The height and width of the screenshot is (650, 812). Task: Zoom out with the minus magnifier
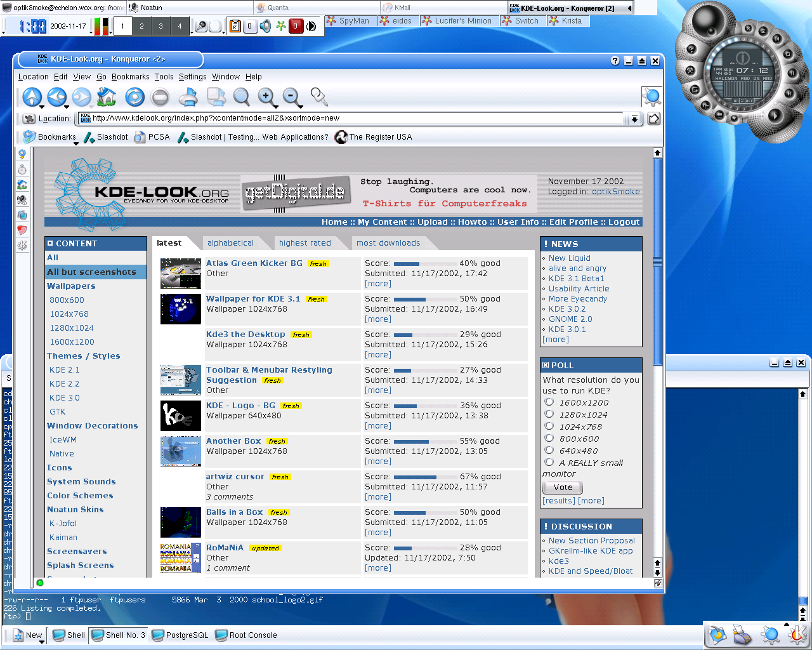pos(291,96)
